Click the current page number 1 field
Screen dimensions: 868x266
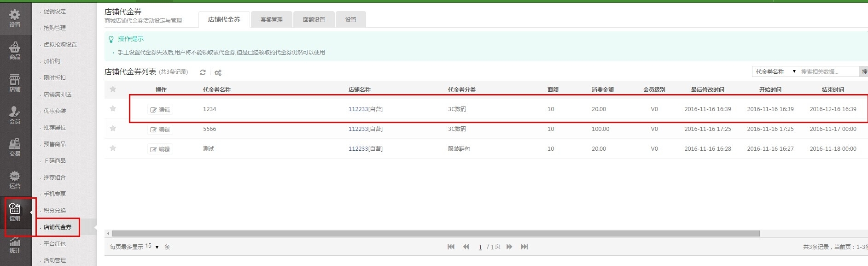[x=480, y=247]
